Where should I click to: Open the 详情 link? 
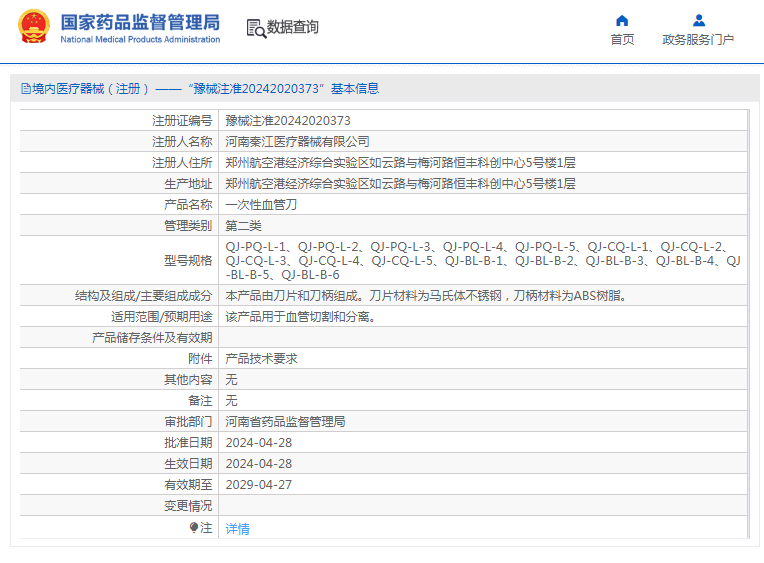[x=237, y=528]
